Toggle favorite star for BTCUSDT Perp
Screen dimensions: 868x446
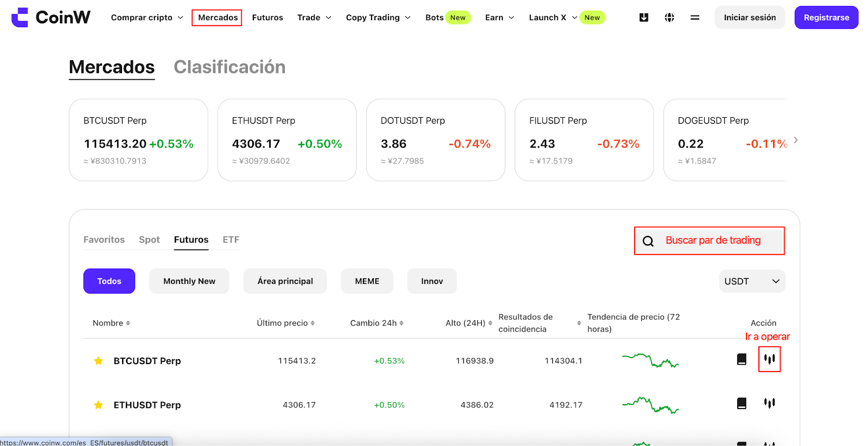(98, 361)
